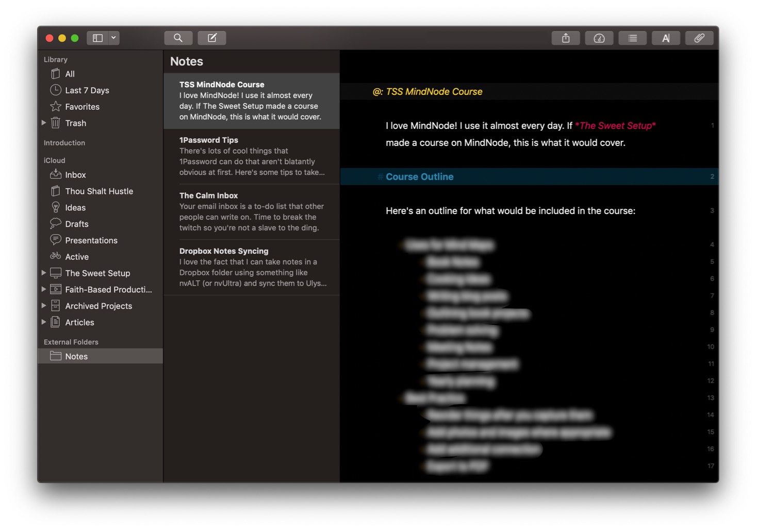The height and width of the screenshot is (532, 757).
Task: Click the Notes sheet list heading
Action: [187, 61]
